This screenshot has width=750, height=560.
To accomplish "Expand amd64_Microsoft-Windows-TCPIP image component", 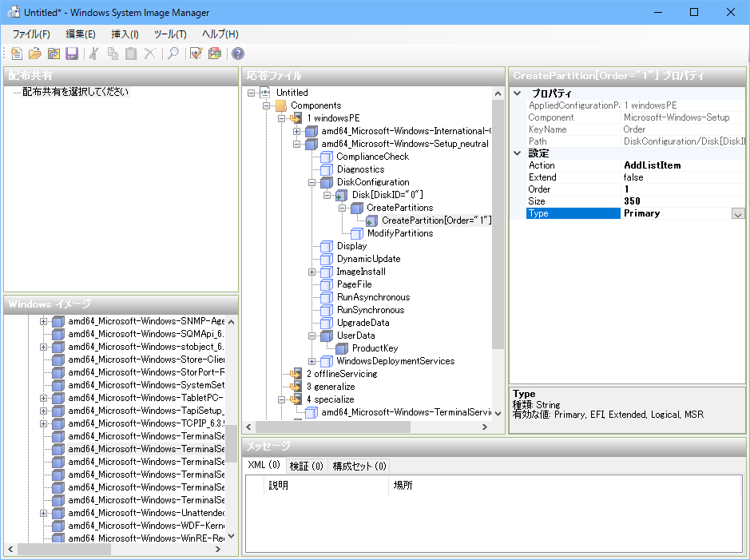I will click(x=43, y=423).
